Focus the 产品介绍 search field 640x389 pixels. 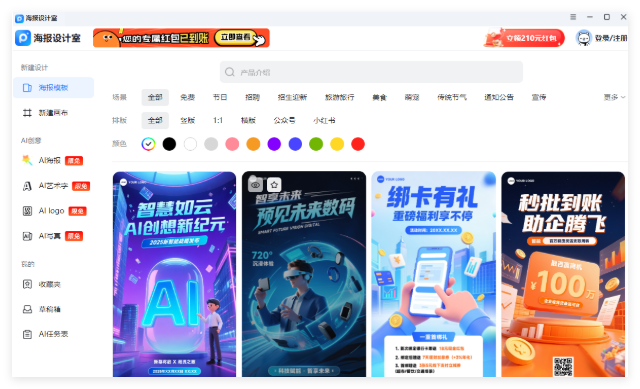coord(371,72)
